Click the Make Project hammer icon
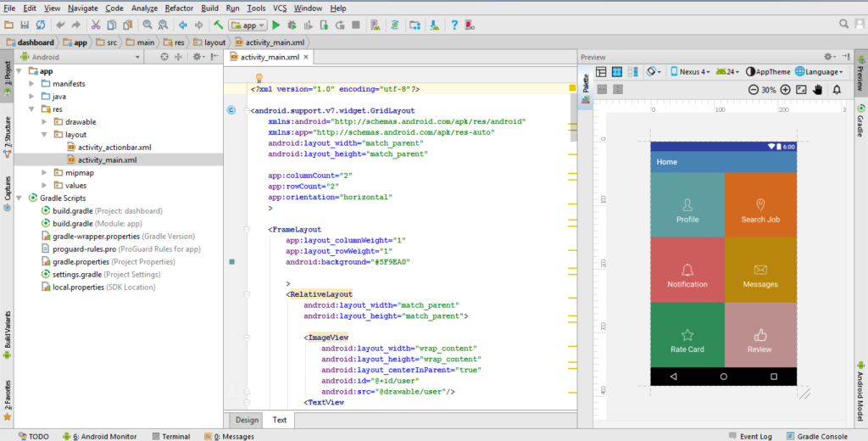 [219, 25]
